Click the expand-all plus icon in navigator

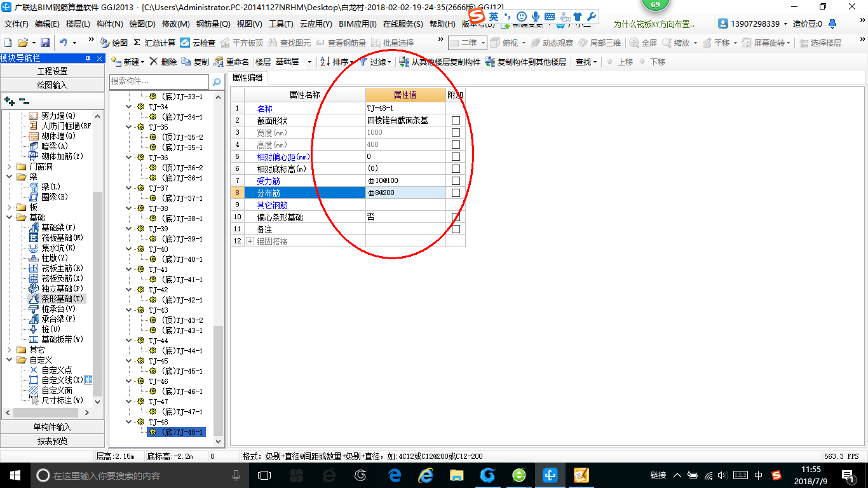[9, 100]
